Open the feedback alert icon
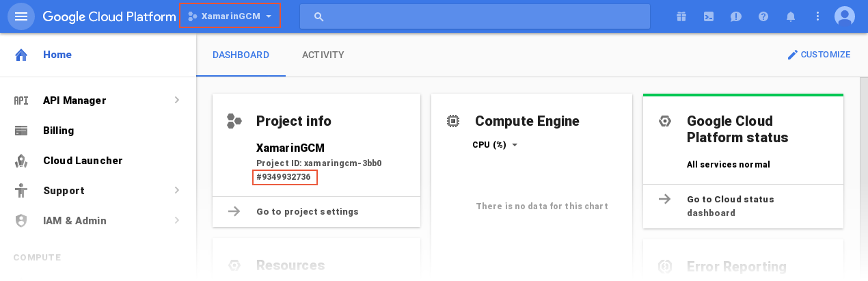This screenshot has width=868, height=281. coord(736,16)
